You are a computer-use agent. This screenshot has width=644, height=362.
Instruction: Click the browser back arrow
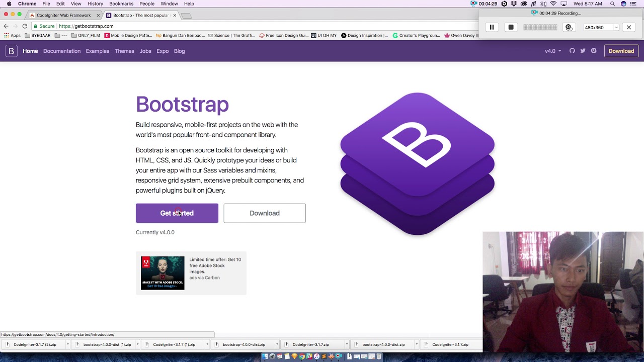(6, 26)
